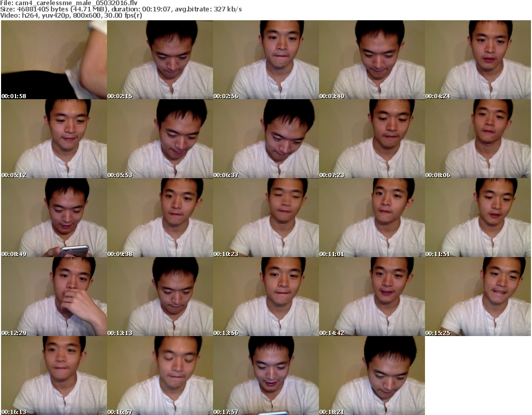532x415 pixels.
Task: Click the thumbnail marked 00:09:38
Action: (160, 218)
